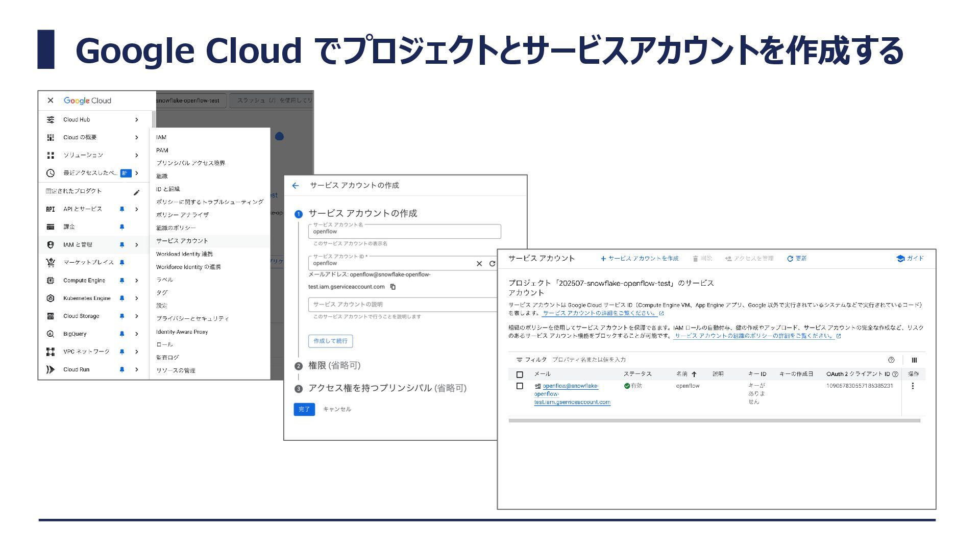This screenshot has height=551, width=980.
Task: Open the three-dot actions menu for openflow
Action: [x=913, y=386]
